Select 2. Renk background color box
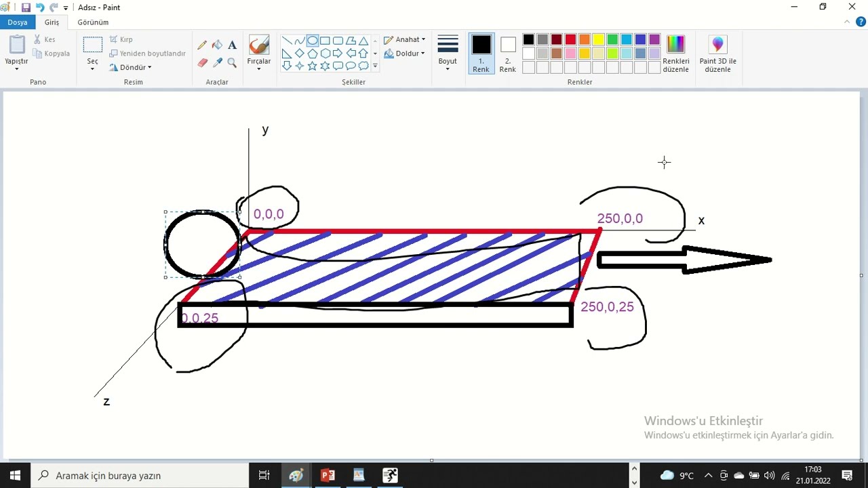 507,54
